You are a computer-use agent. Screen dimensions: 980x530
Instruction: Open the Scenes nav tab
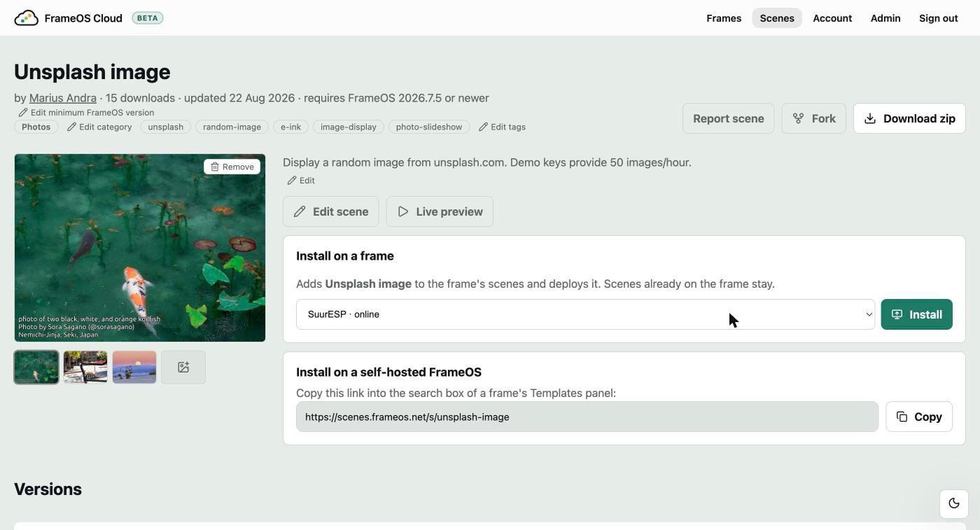click(x=777, y=18)
